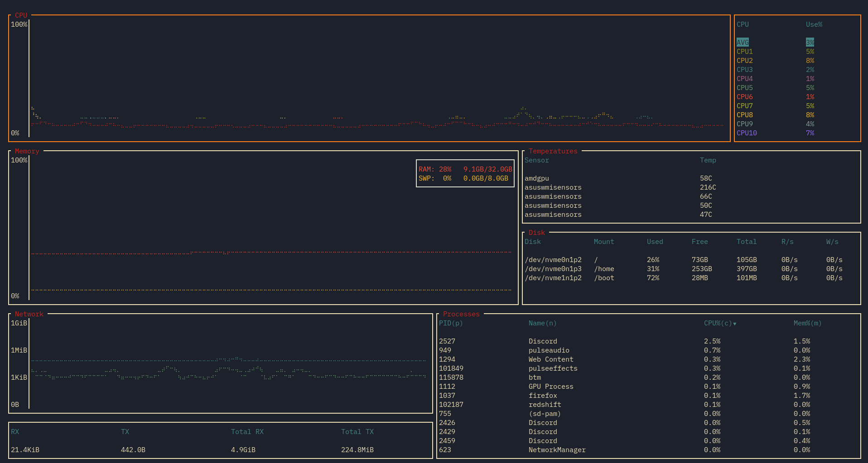Select the asuswmisensors 66C row
This screenshot has height=463, width=868.
point(691,196)
